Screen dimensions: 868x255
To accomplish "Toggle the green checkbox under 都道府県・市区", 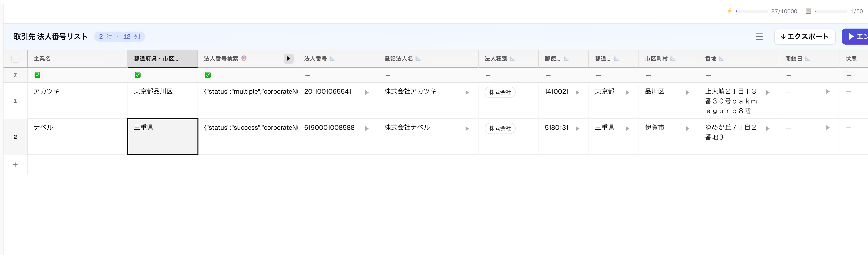I will 138,75.
